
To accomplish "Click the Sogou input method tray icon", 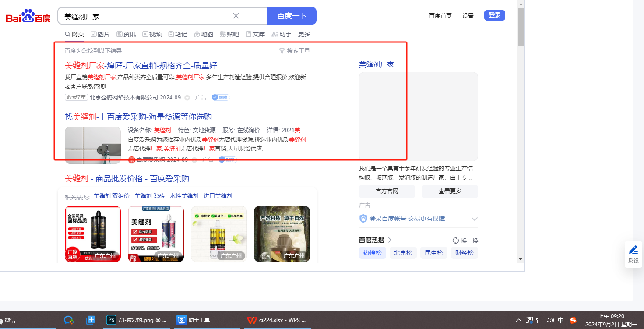I will tap(573, 320).
